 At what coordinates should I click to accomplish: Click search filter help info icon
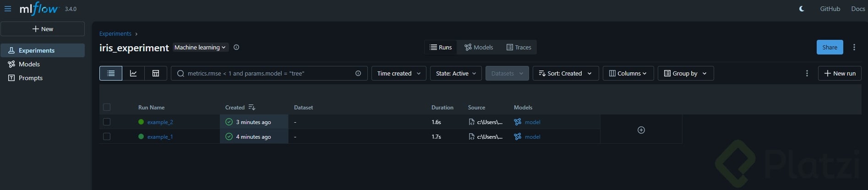pyautogui.click(x=358, y=73)
